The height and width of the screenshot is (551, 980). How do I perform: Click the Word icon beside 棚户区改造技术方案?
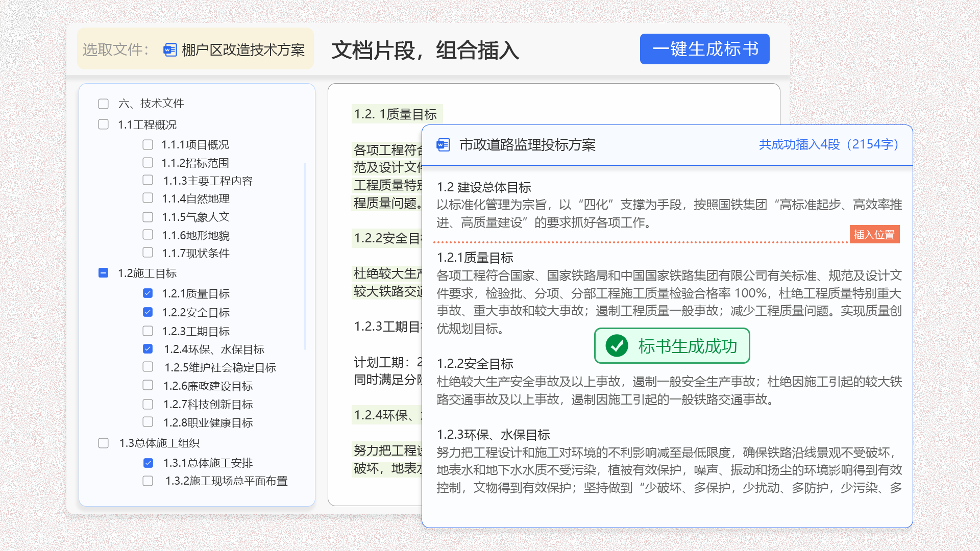click(x=170, y=49)
